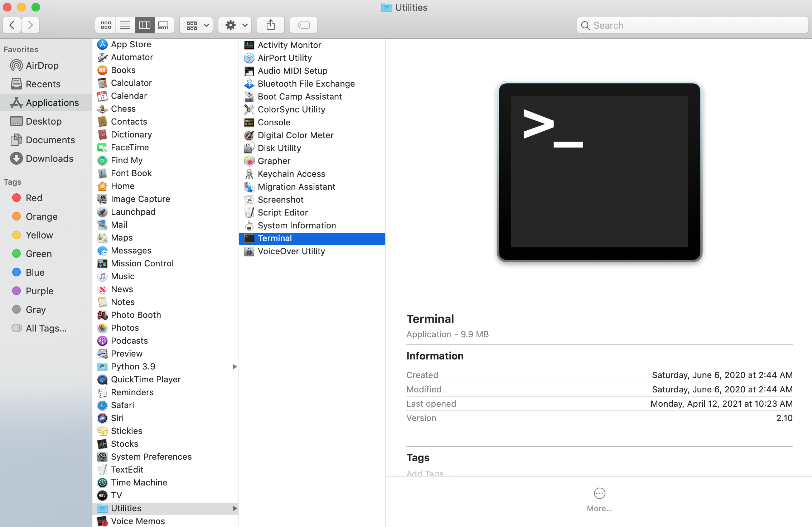Select Downloads in the Favorites sidebar
Viewport: 812px width, 527px height.
click(x=49, y=158)
